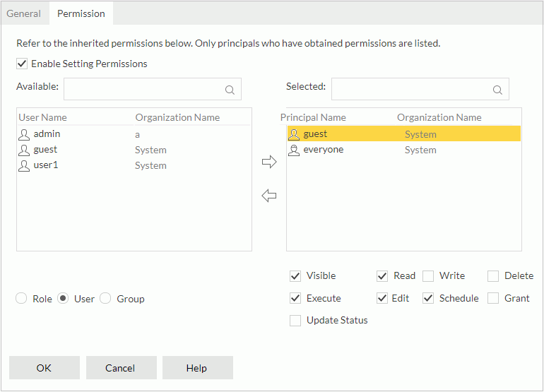Click the guest user icon in Available list

(x=24, y=150)
